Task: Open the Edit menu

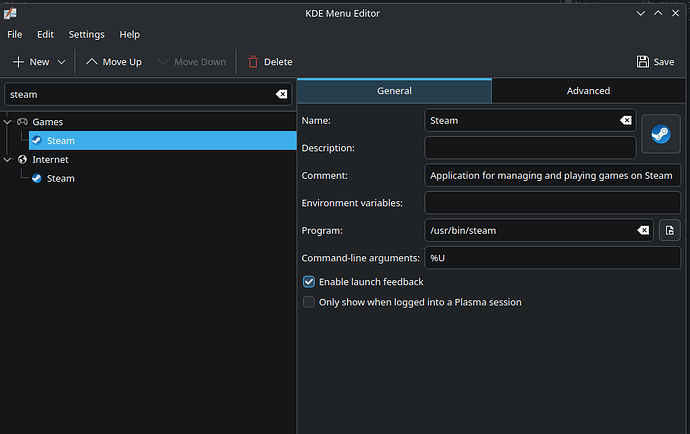Action: pyautogui.click(x=45, y=34)
